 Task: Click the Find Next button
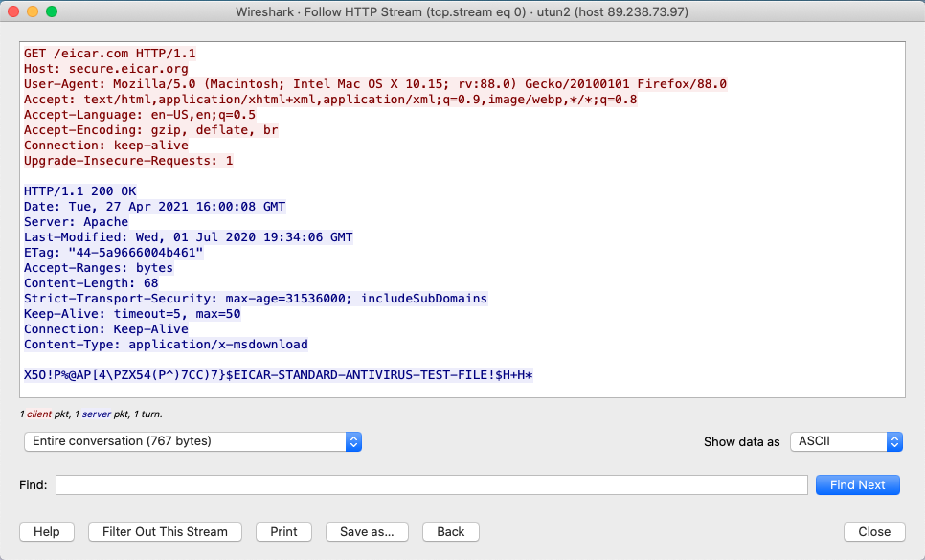(x=857, y=484)
